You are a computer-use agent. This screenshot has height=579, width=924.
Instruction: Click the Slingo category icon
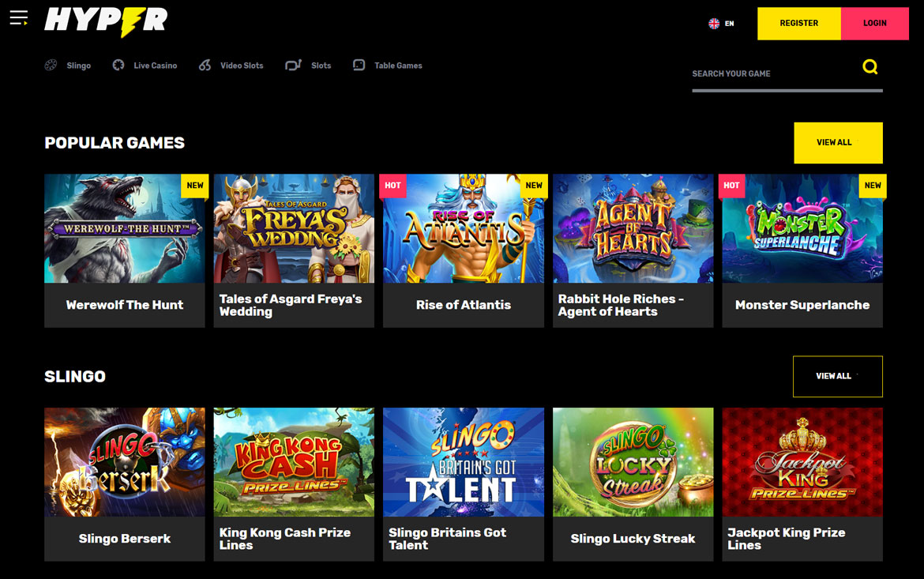(51, 66)
